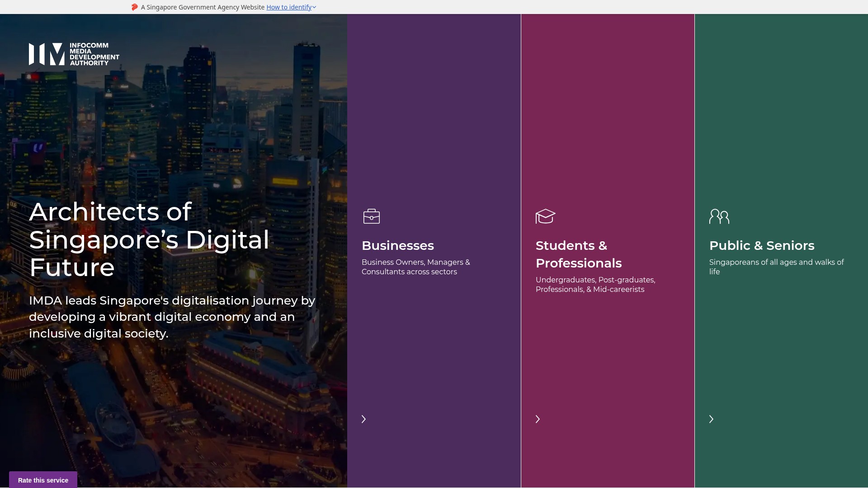Image resolution: width=868 pixels, height=488 pixels.
Task: Click 'A Singapore Government Agency Website' text
Action: pos(203,7)
